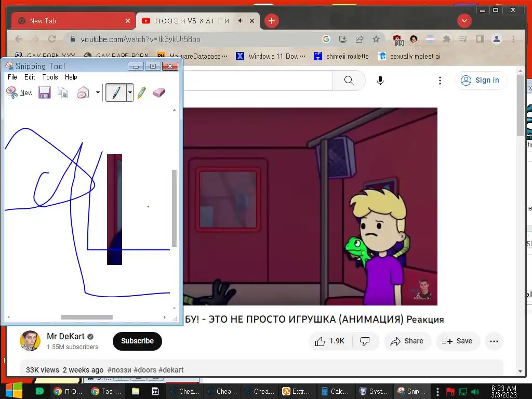
Task: Save the video to a playlist
Action: coord(458,341)
